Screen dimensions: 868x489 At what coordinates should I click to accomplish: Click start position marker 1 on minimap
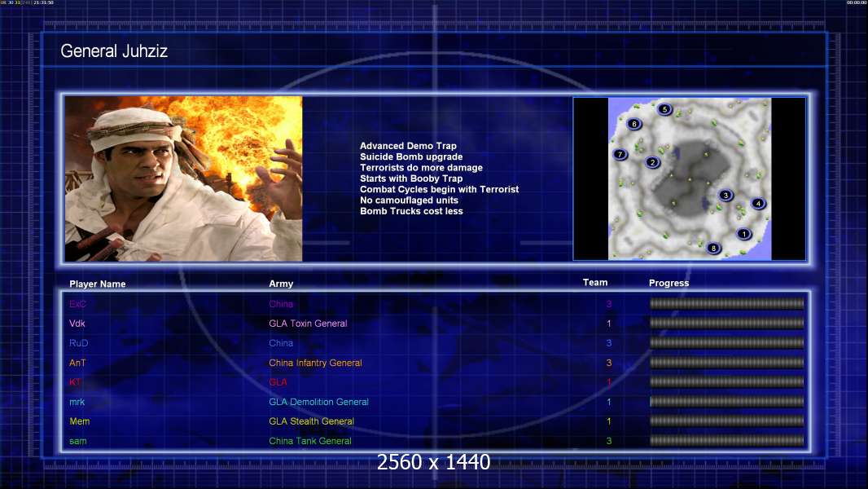tap(743, 234)
